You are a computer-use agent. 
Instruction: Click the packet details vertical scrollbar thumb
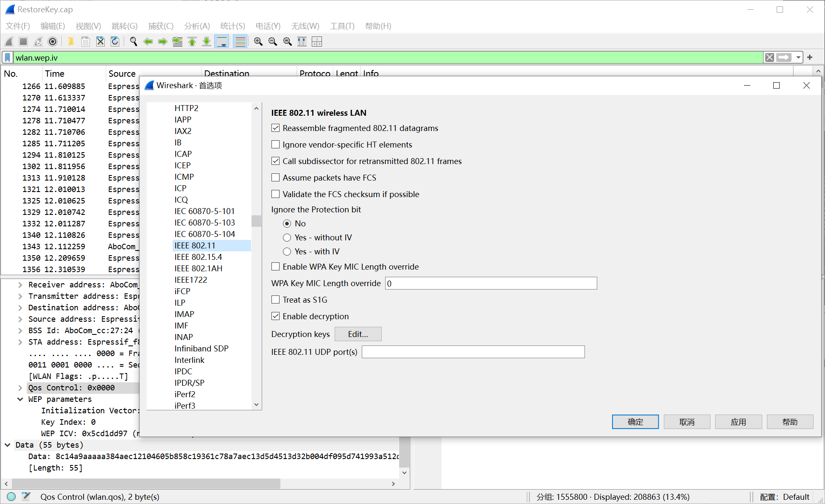coord(404,451)
